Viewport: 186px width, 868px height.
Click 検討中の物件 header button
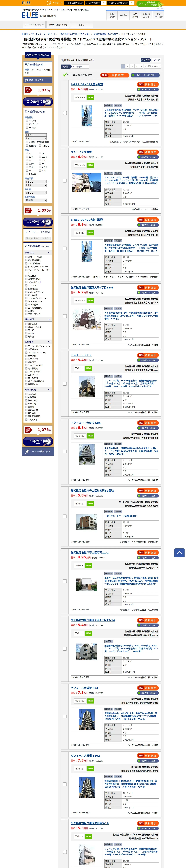point(93,3)
